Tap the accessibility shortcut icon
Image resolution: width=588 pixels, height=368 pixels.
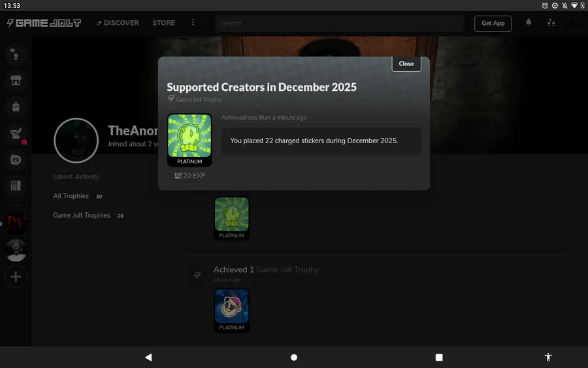pyautogui.click(x=548, y=357)
